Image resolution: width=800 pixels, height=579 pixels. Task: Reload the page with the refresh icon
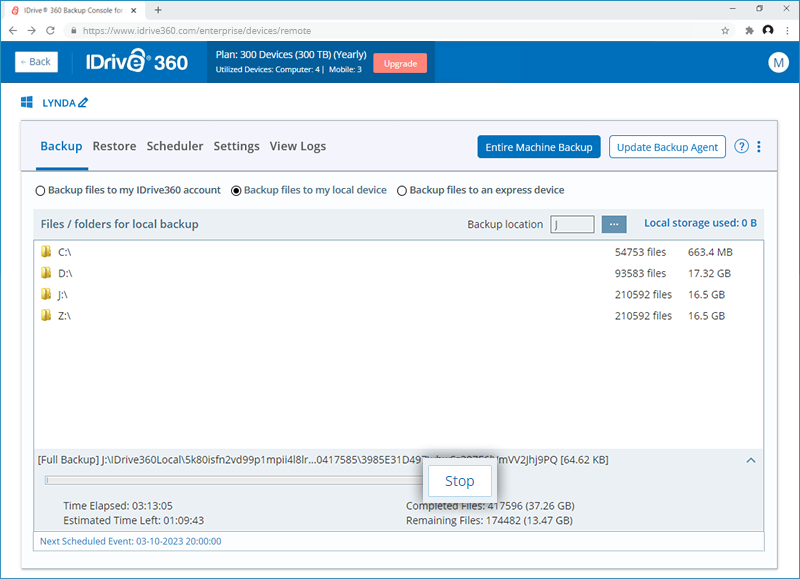50,31
